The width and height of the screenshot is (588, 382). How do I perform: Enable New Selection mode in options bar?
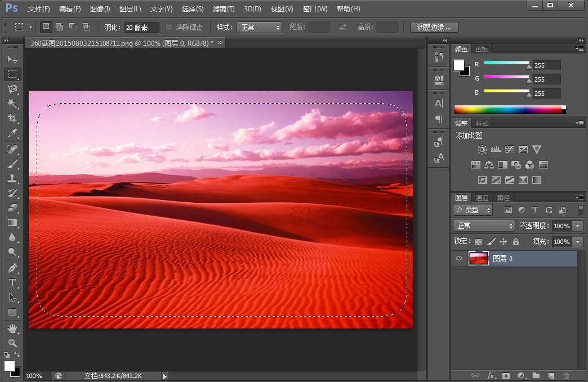[x=46, y=26]
